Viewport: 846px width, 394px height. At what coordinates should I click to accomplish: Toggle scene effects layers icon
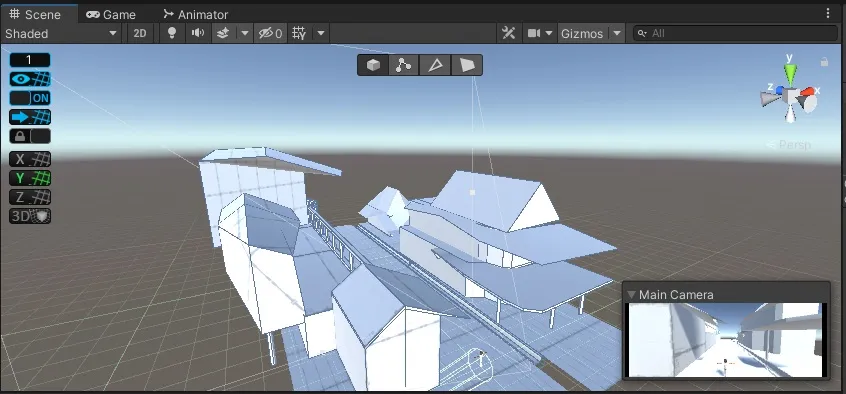tap(223, 33)
